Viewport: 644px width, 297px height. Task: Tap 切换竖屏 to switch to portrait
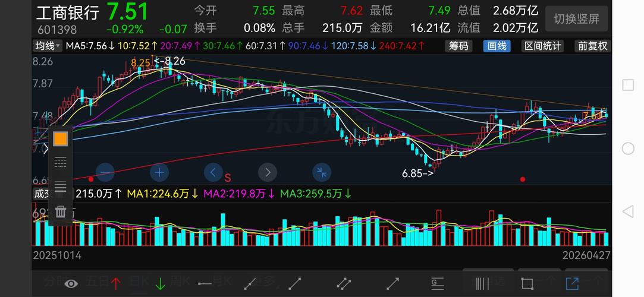(577, 19)
